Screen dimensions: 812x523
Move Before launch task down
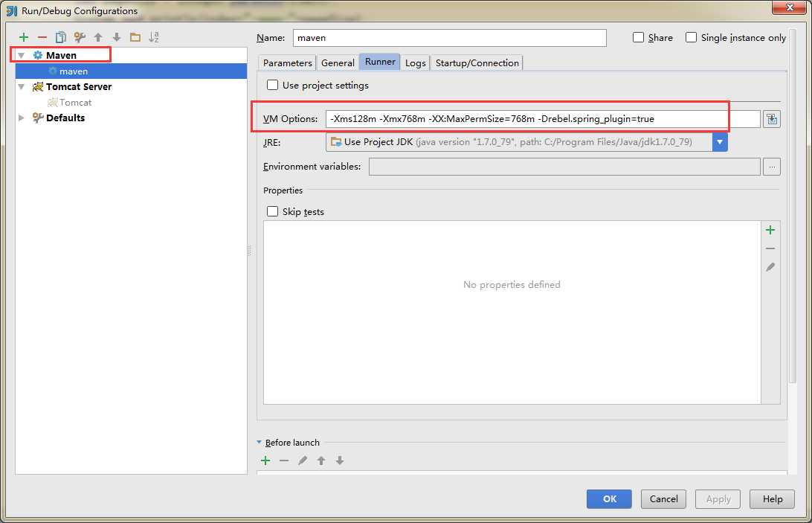click(340, 461)
